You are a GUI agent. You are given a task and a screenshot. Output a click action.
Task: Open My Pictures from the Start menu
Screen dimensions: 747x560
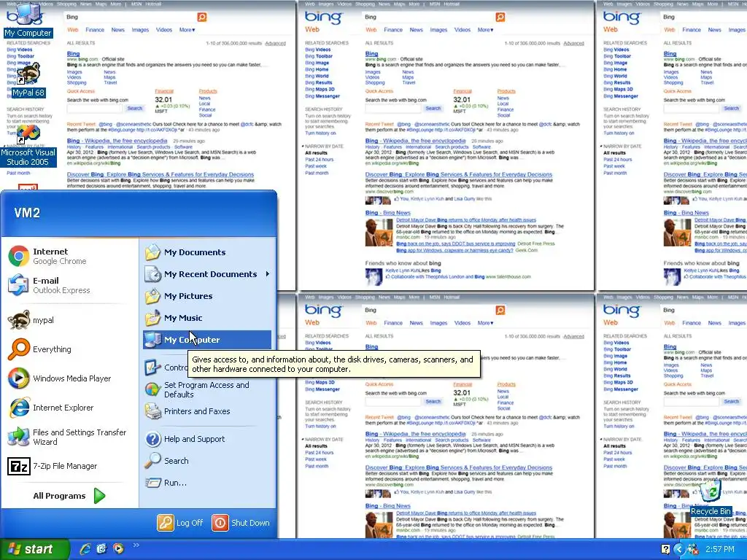point(206,296)
